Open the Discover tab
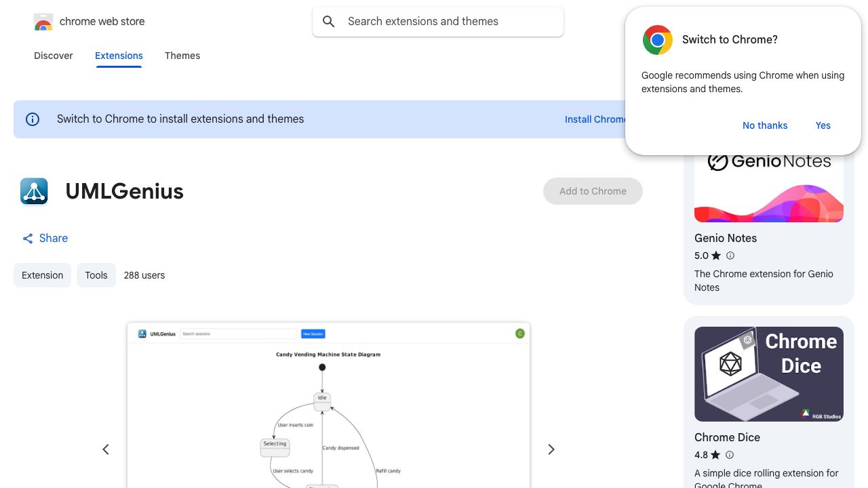This screenshot has height=488, width=868. pos(54,56)
